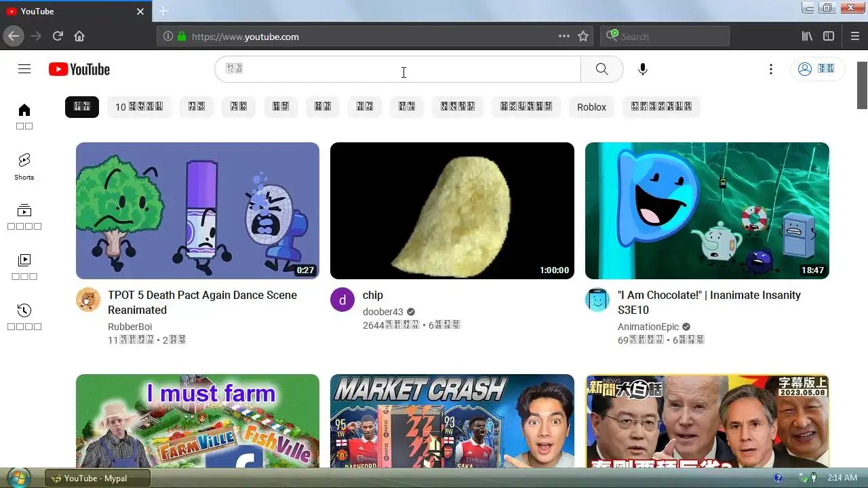Click browser Home icon
Image resolution: width=868 pixels, height=488 pixels.
tap(79, 37)
